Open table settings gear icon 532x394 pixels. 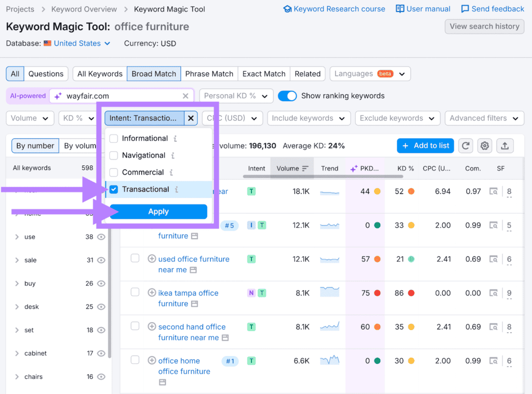[485, 146]
